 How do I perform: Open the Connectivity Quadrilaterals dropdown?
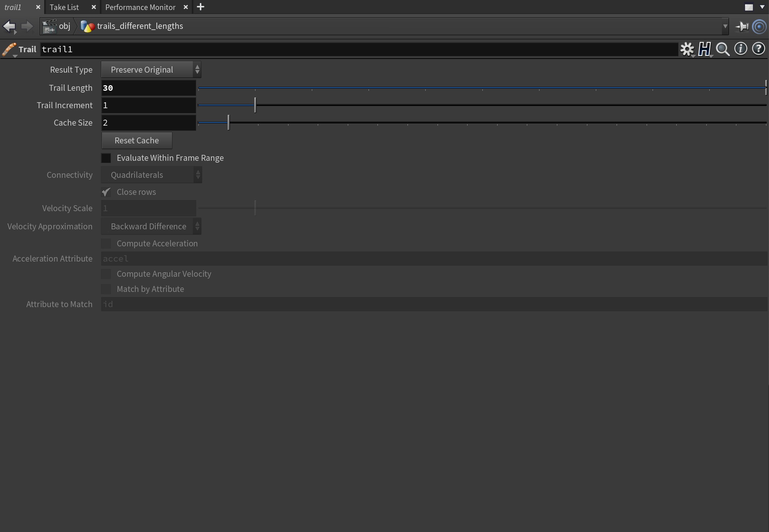coord(151,175)
